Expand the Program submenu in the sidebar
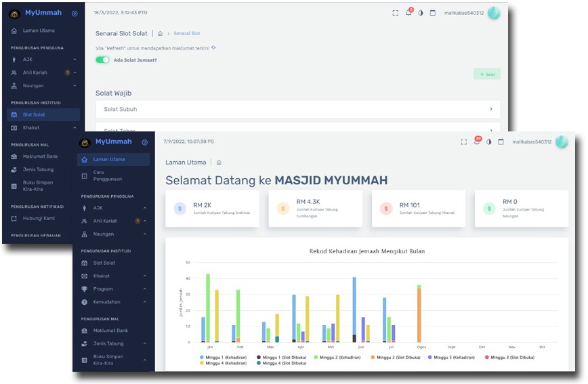The height and width of the screenshot is (384, 588). (x=112, y=289)
